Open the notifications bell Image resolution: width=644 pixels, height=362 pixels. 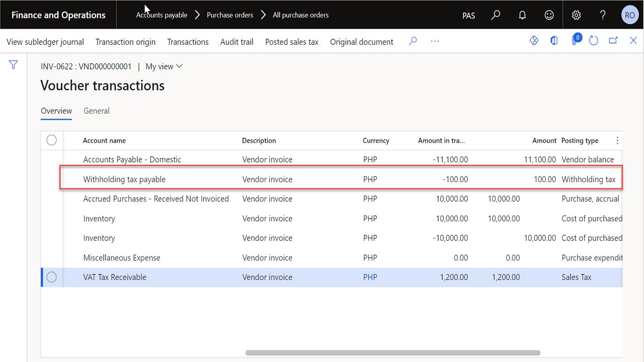[522, 15]
